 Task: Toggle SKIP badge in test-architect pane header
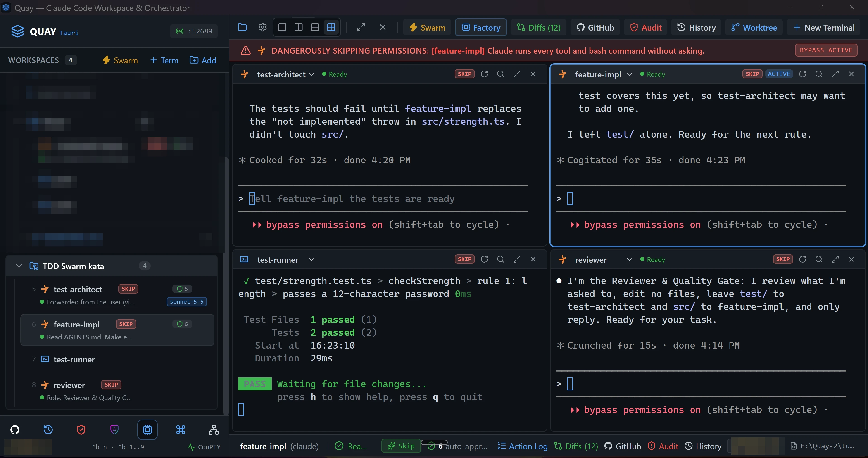point(464,74)
